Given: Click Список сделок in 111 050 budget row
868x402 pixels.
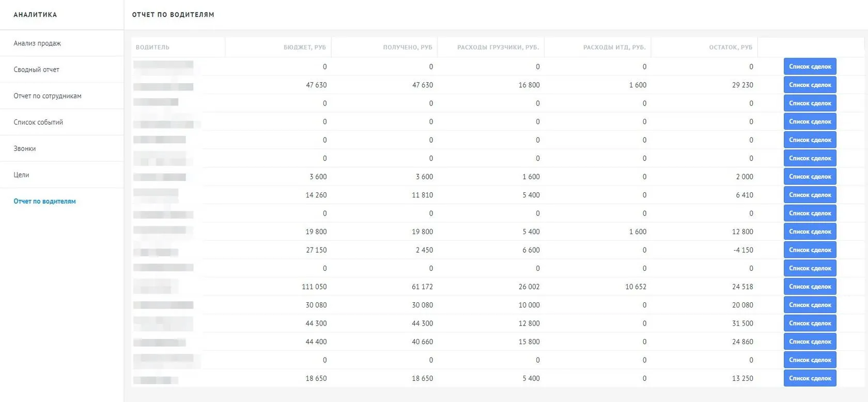Looking at the screenshot, I should pos(810,287).
